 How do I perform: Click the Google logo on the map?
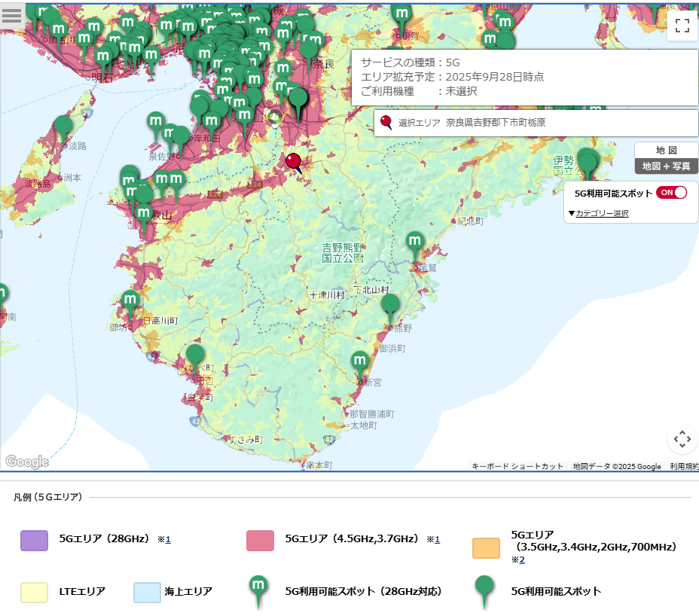click(27, 462)
